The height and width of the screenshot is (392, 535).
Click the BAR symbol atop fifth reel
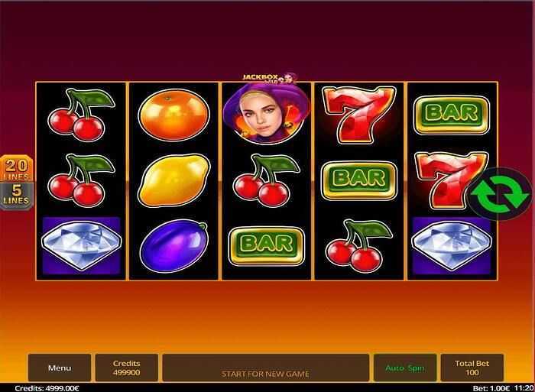[452, 115]
